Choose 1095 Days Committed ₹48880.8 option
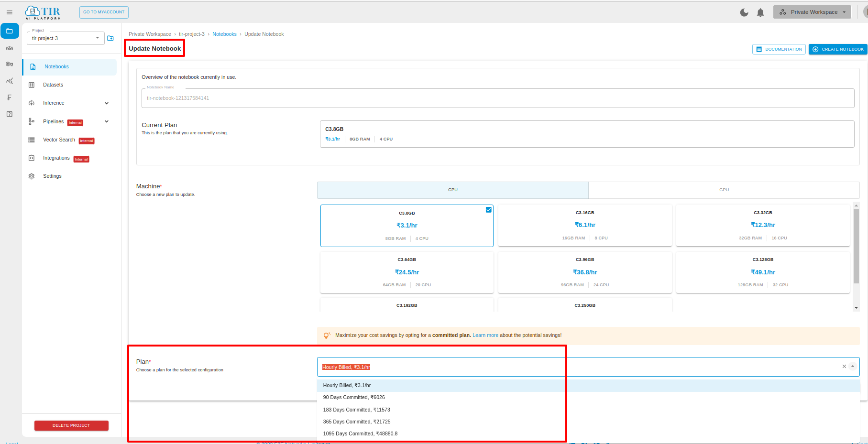The height and width of the screenshot is (444, 868). 588,433
